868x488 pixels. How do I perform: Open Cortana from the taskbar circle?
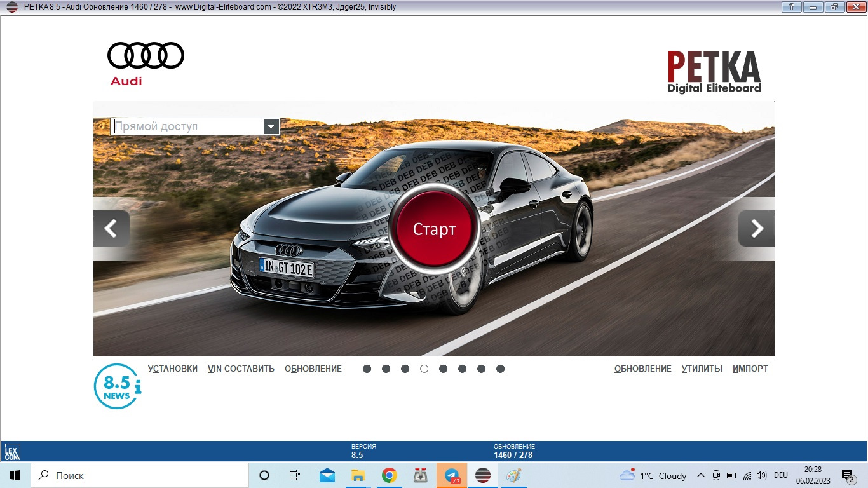tap(264, 475)
